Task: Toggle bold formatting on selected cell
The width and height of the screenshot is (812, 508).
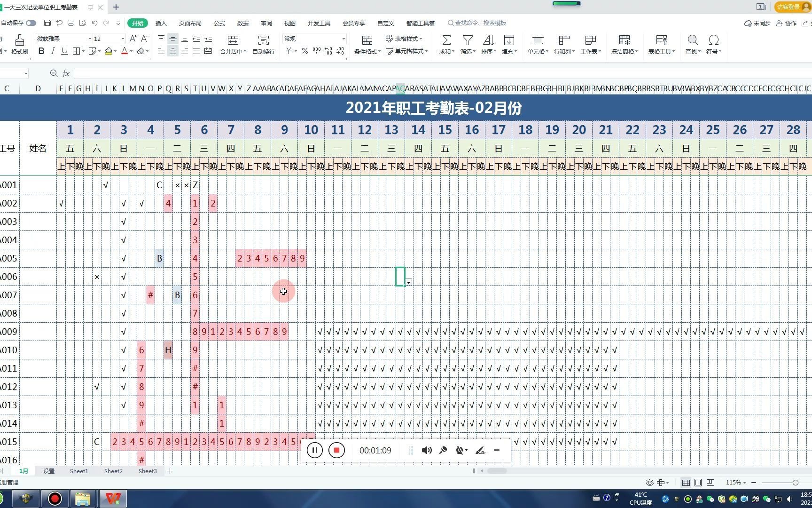Action: pyautogui.click(x=41, y=51)
